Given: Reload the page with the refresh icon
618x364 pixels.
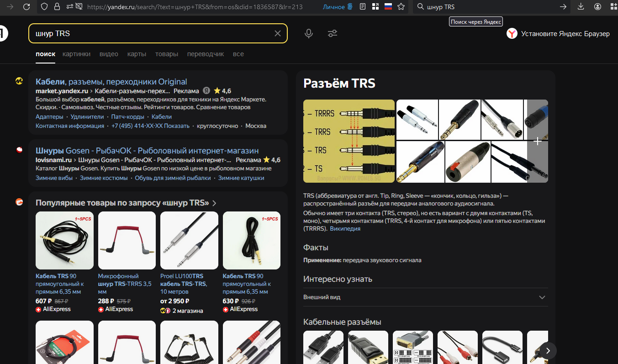Looking at the screenshot, I should coord(26,7).
